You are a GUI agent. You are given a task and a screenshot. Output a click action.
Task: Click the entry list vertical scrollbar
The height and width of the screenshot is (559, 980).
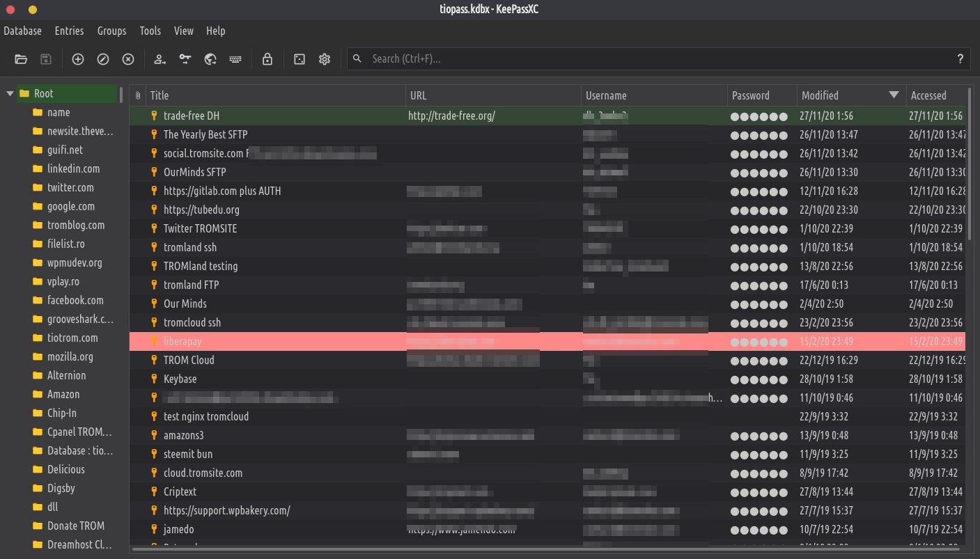tap(970, 164)
